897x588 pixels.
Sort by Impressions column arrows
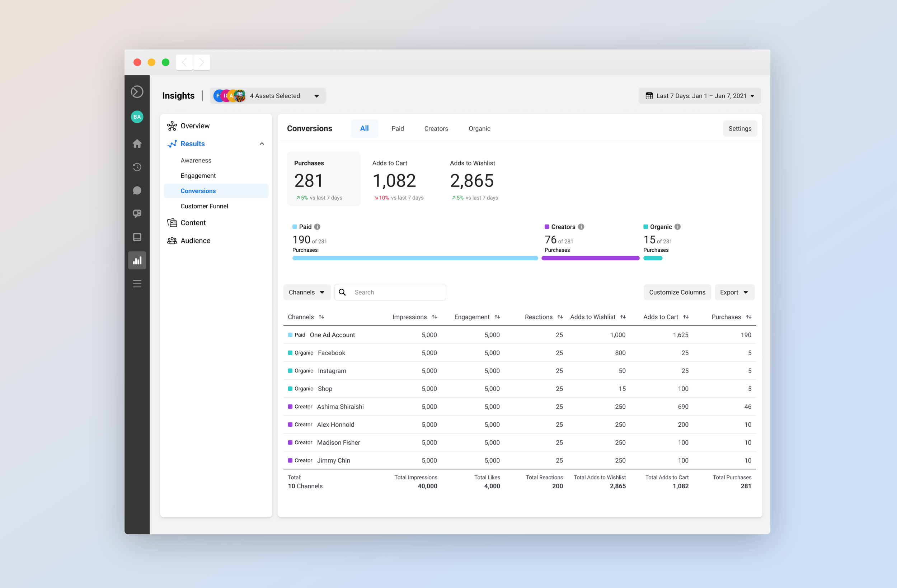coord(434,317)
